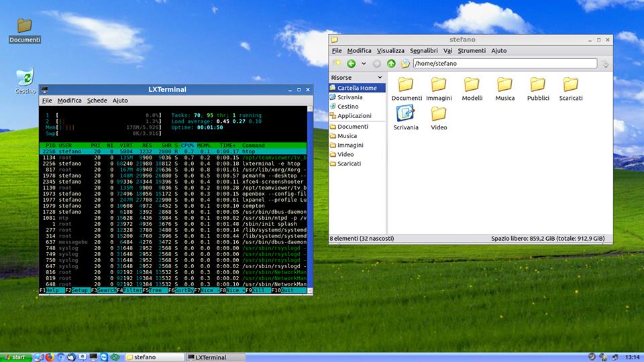Select the compton process row in htop
Screen dimensions: 644x362
174,206
